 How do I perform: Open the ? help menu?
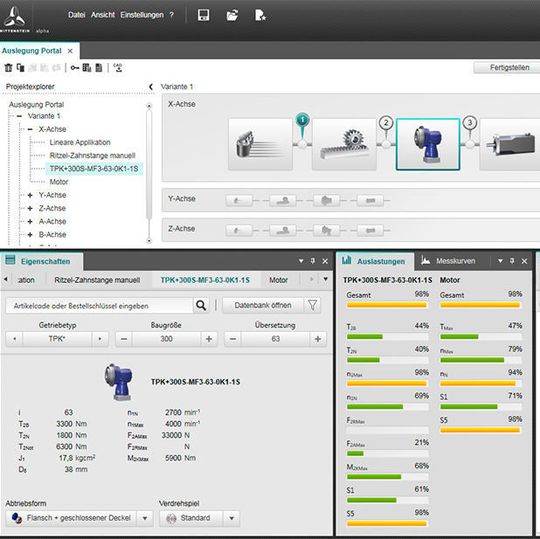(172, 15)
